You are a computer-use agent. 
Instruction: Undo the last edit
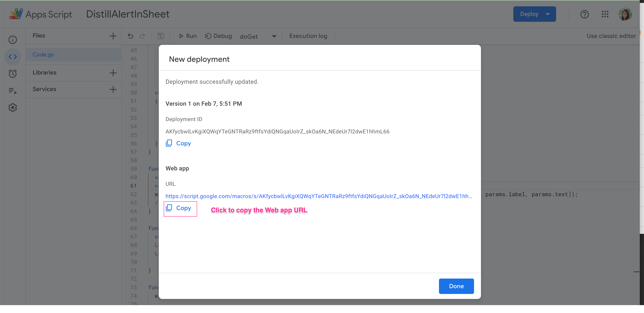pyautogui.click(x=130, y=36)
